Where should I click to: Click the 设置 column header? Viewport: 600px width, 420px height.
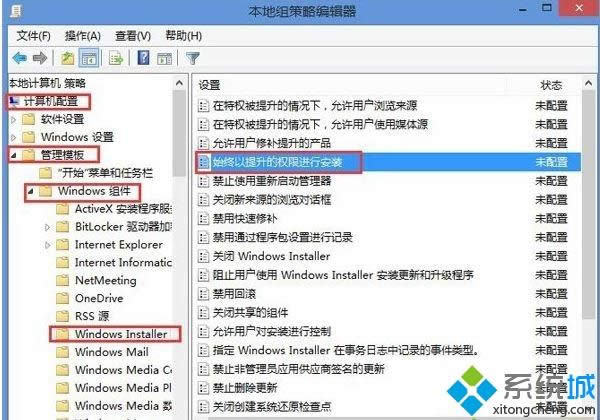pyautogui.click(x=209, y=85)
